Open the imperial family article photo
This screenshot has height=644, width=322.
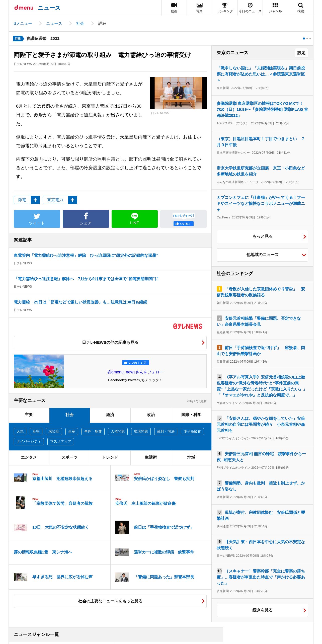[x=178, y=93]
